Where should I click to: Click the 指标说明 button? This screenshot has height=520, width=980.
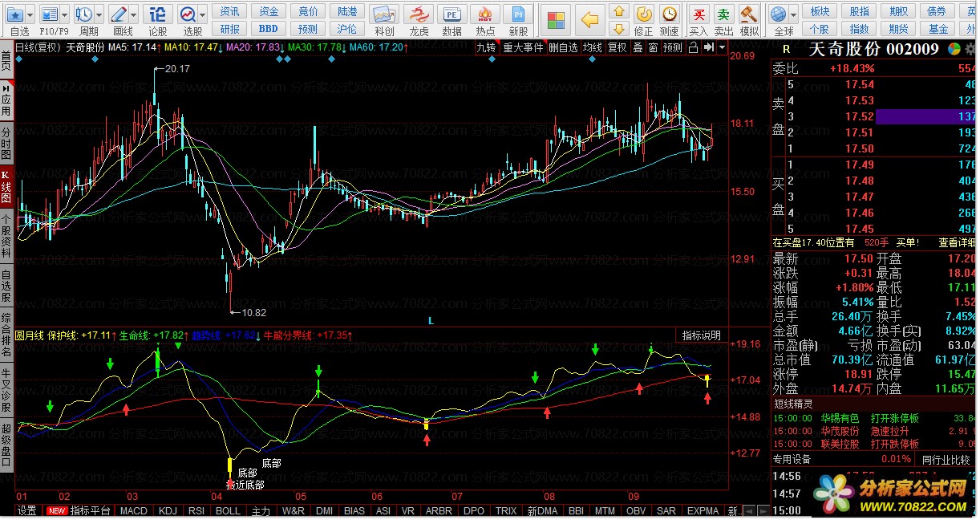(701, 335)
